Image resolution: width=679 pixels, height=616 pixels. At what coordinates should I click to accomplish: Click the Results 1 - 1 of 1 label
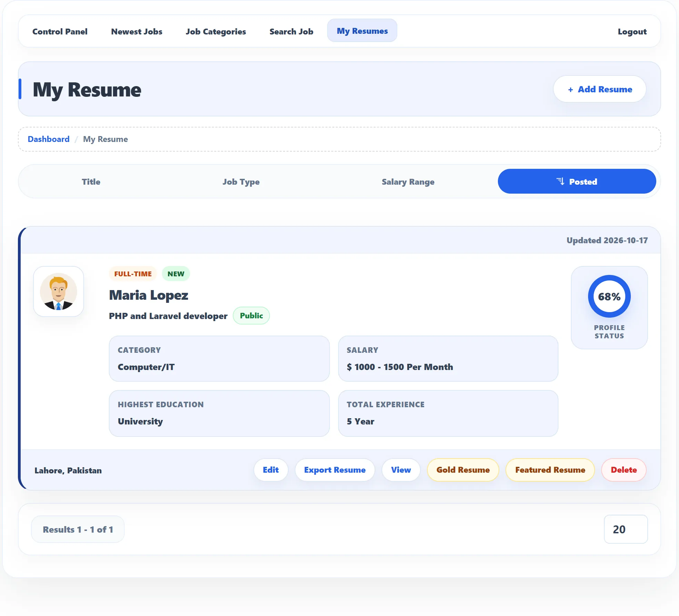(78, 530)
